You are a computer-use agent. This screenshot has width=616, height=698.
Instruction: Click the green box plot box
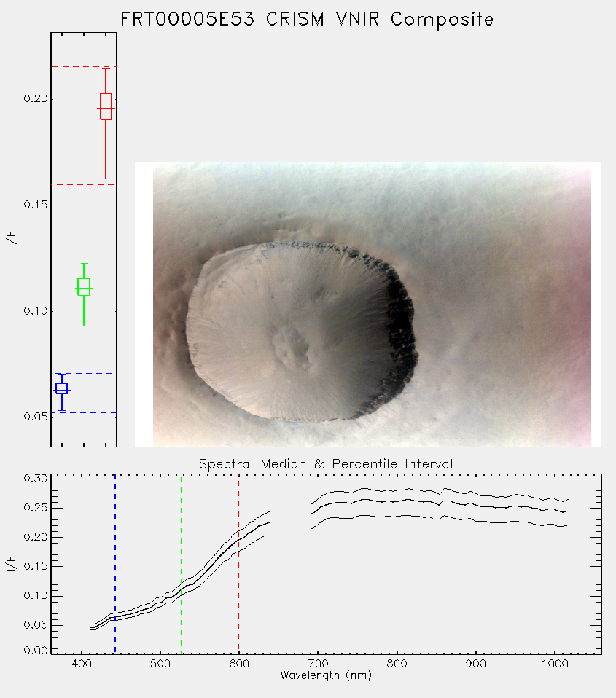84,286
